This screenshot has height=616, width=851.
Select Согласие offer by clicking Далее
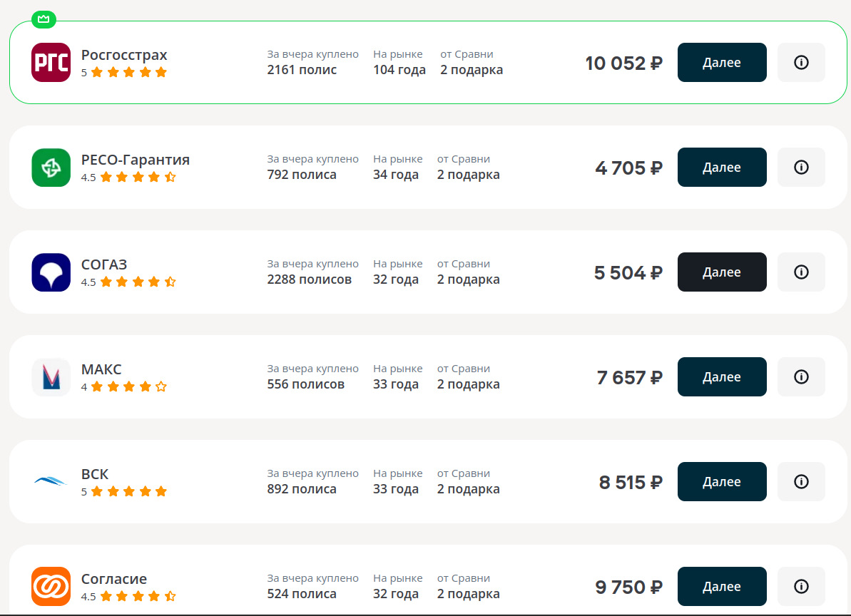[722, 587]
